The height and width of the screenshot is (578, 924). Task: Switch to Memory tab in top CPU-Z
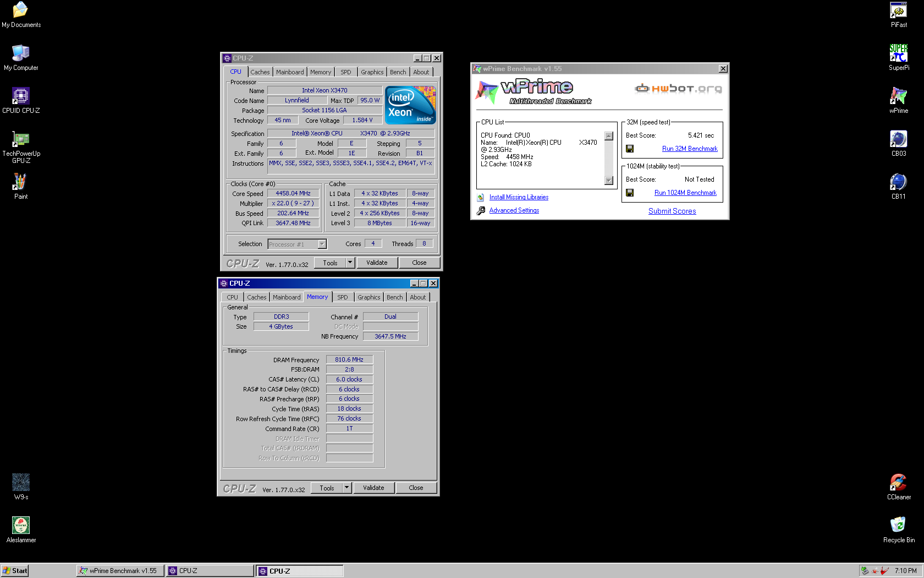click(x=321, y=72)
